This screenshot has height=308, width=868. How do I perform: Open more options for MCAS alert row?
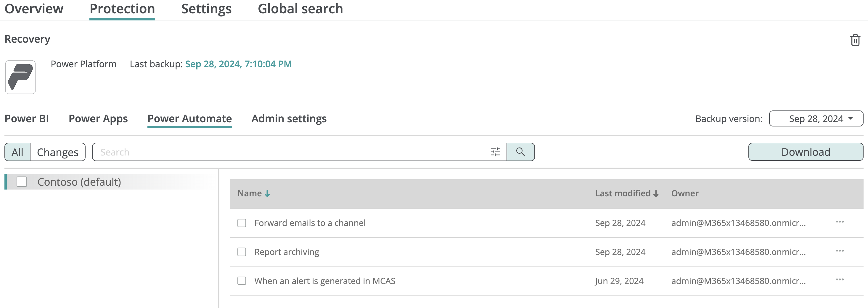pyautogui.click(x=839, y=280)
